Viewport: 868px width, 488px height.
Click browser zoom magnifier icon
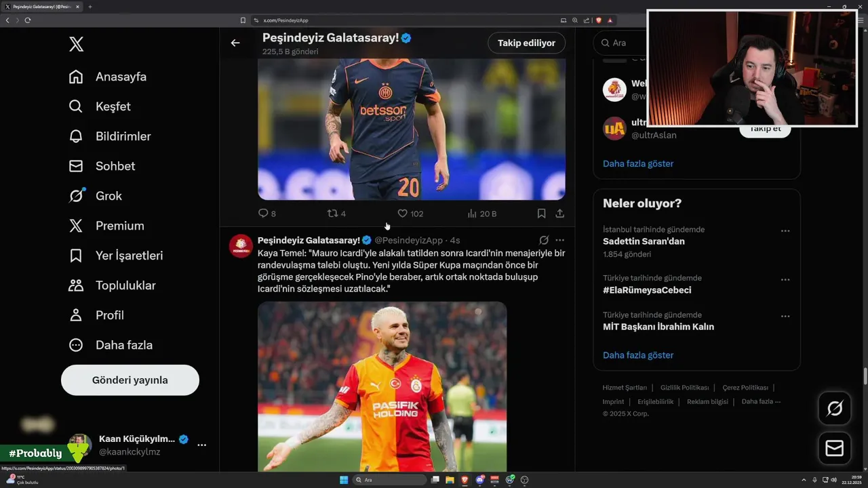click(x=575, y=20)
